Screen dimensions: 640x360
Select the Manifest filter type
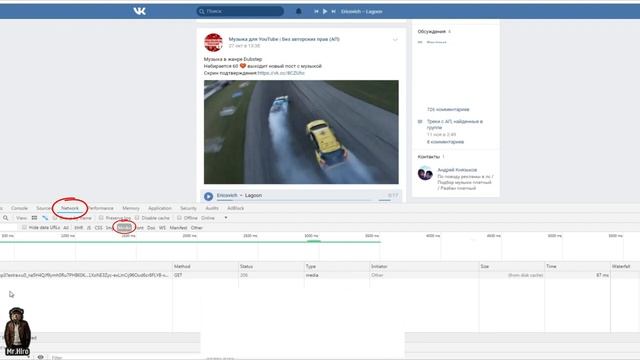pos(178,228)
